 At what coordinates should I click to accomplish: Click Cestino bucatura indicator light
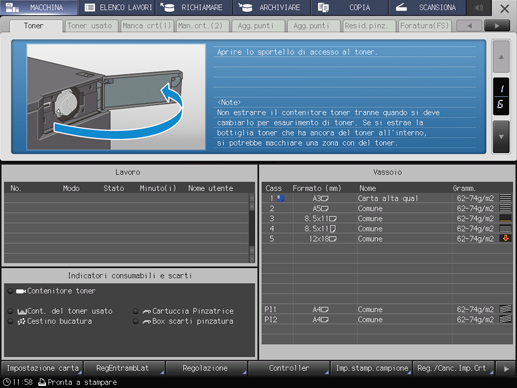tap(10, 321)
